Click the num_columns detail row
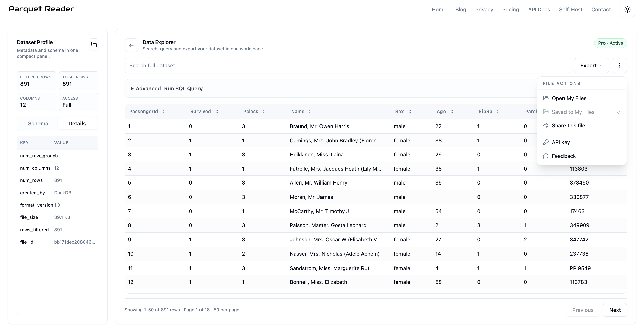 point(58,168)
